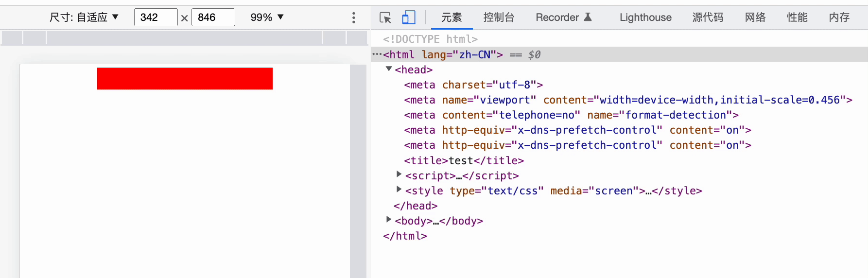Select the closing </html> tag line
The image size is (868, 278).
[x=405, y=236]
